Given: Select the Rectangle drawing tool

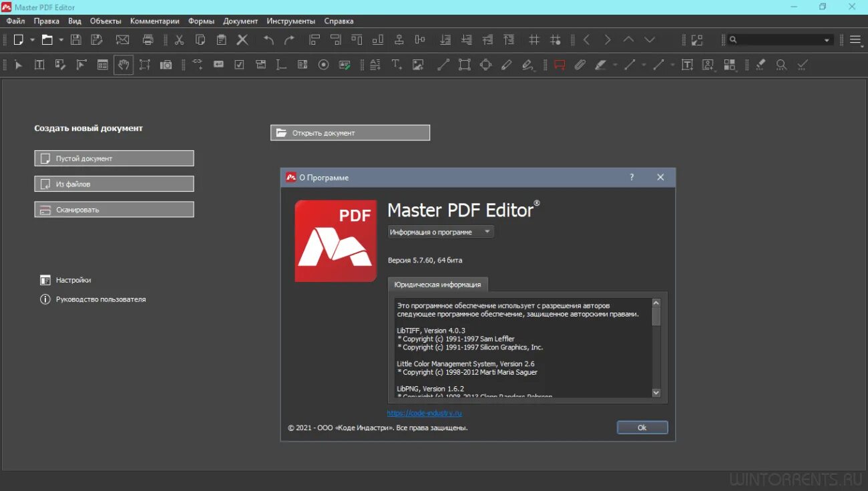Looking at the screenshot, I should pyautogui.click(x=465, y=65).
